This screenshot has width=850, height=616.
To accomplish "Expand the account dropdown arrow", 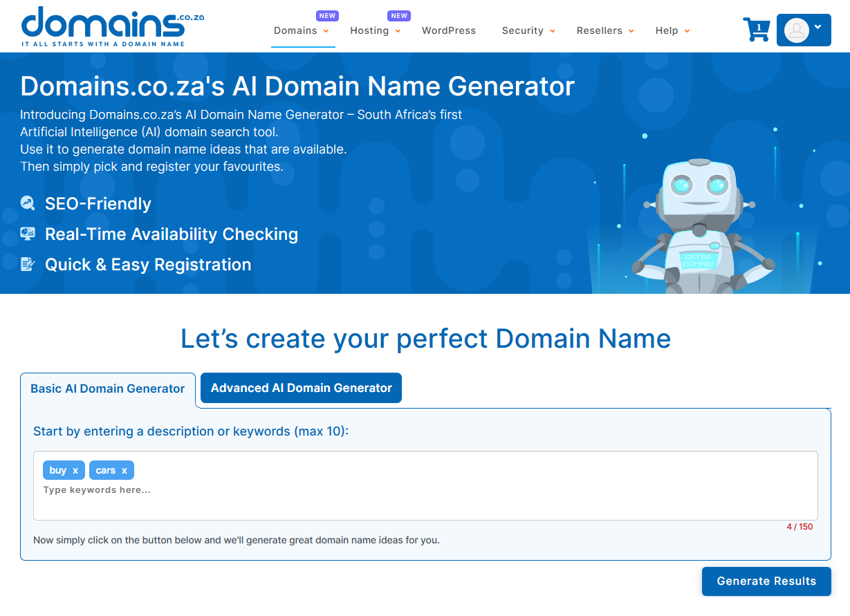I will click(x=818, y=27).
